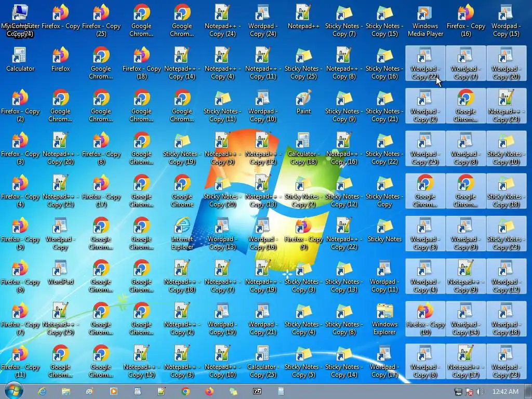Select Wordpad - Copy (19) icon
This screenshot has width=532, height=399.
[222, 320]
